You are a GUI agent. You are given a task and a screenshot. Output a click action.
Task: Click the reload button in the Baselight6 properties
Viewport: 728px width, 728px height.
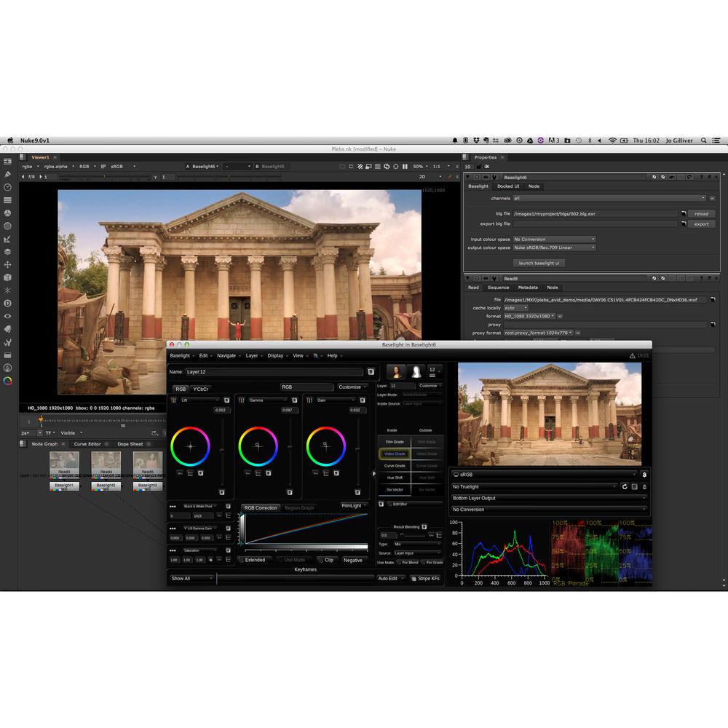pyautogui.click(x=701, y=213)
